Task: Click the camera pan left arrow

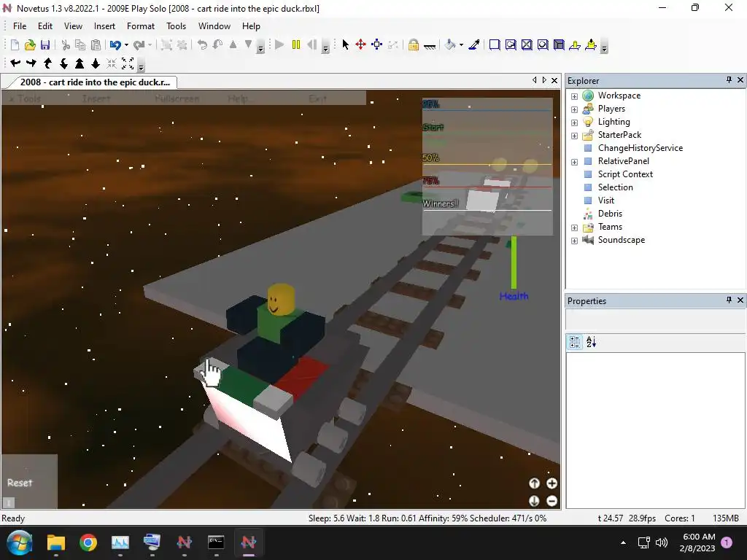Action: pyautogui.click(x=15, y=63)
